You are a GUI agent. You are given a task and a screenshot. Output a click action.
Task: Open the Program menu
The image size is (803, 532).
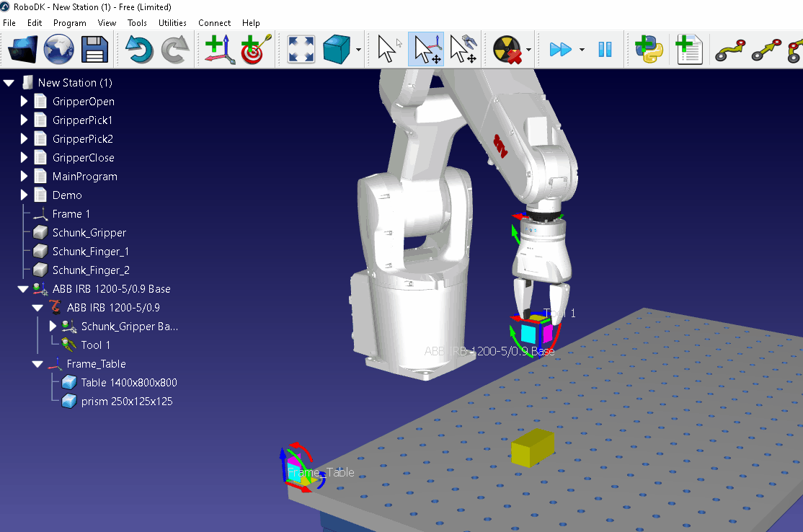click(70, 23)
